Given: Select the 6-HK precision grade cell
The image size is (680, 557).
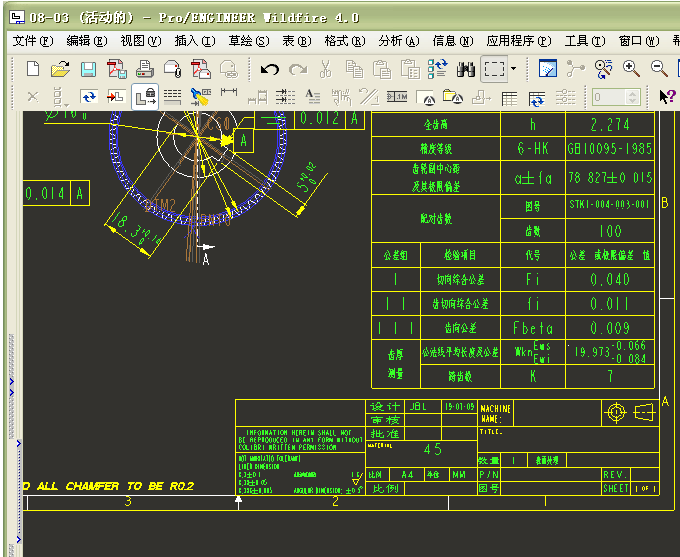Looking at the screenshot, I should [533, 149].
